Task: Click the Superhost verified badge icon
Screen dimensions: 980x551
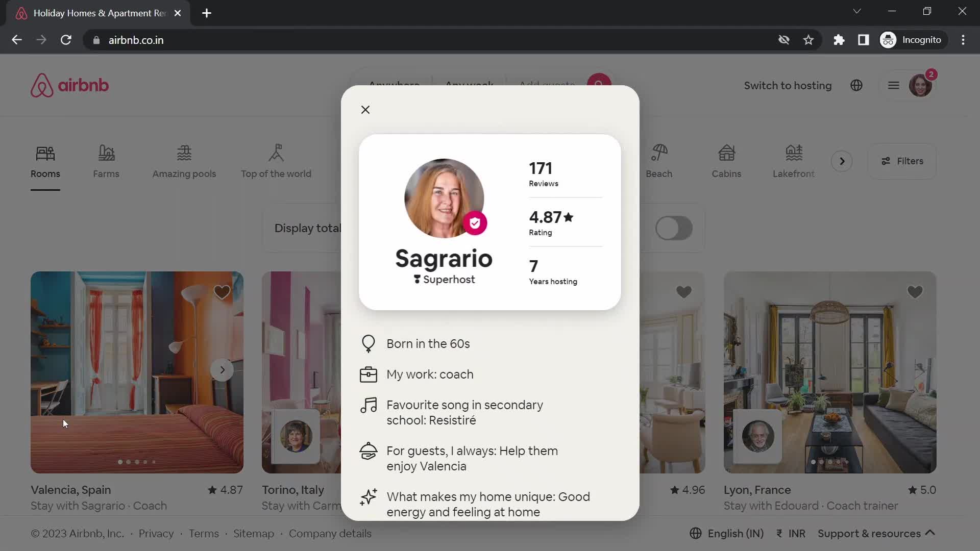Action: click(x=475, y=222)
